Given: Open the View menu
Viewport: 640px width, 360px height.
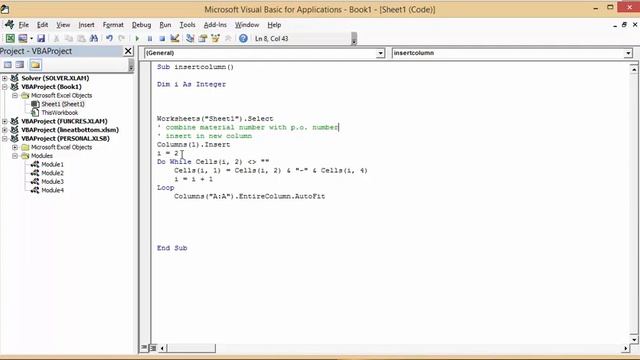Looking at the screenshot, I should tap(63, 25).
